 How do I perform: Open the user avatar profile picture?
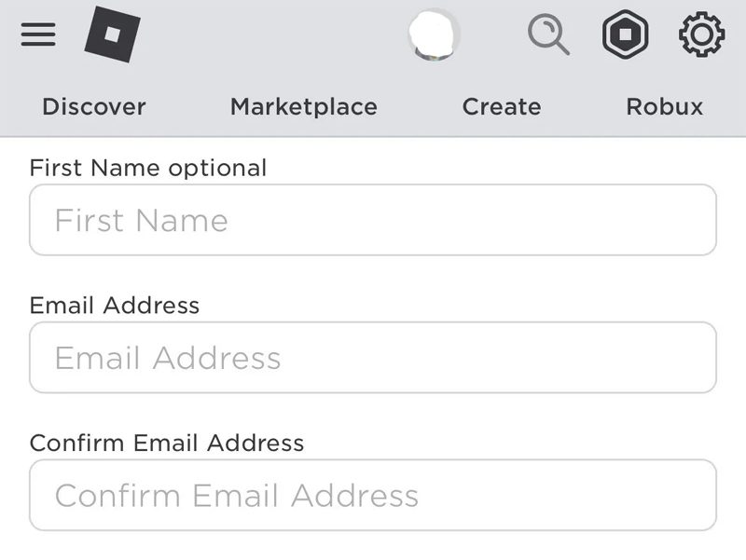point(435,35)
